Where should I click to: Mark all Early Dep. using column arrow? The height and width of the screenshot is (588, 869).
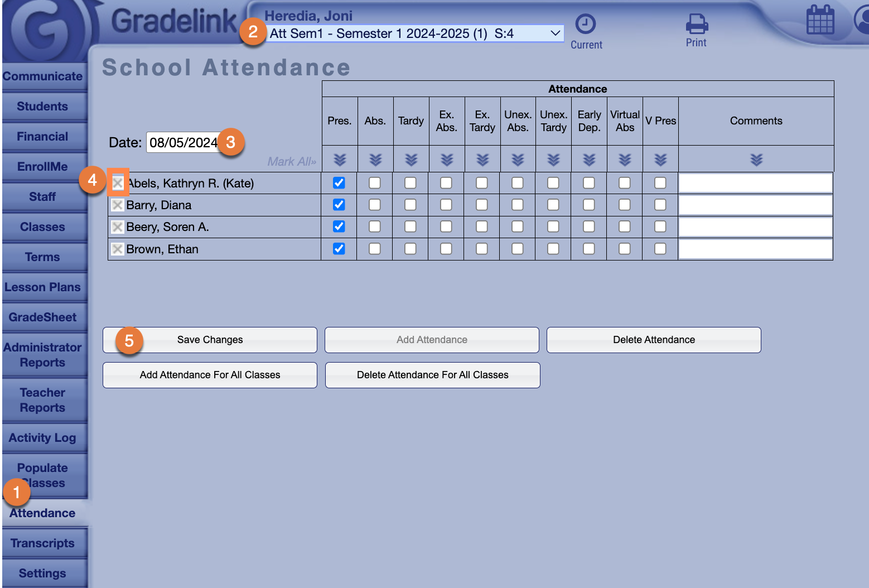click(589, 160)
